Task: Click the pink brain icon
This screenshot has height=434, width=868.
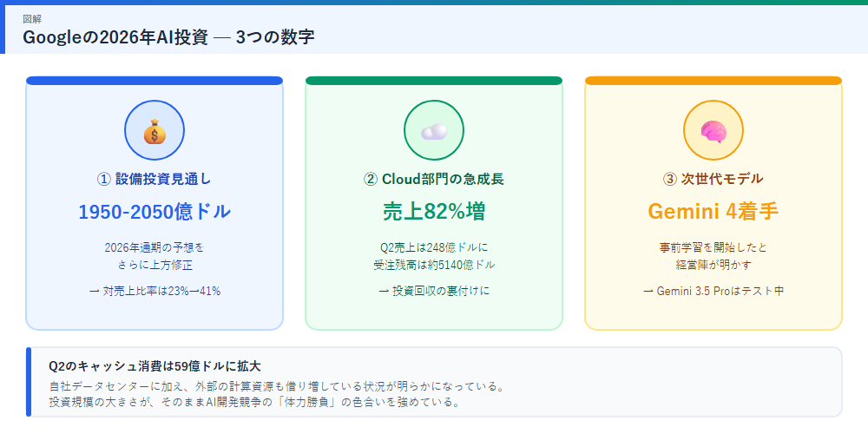Action: tap(713, 131)
